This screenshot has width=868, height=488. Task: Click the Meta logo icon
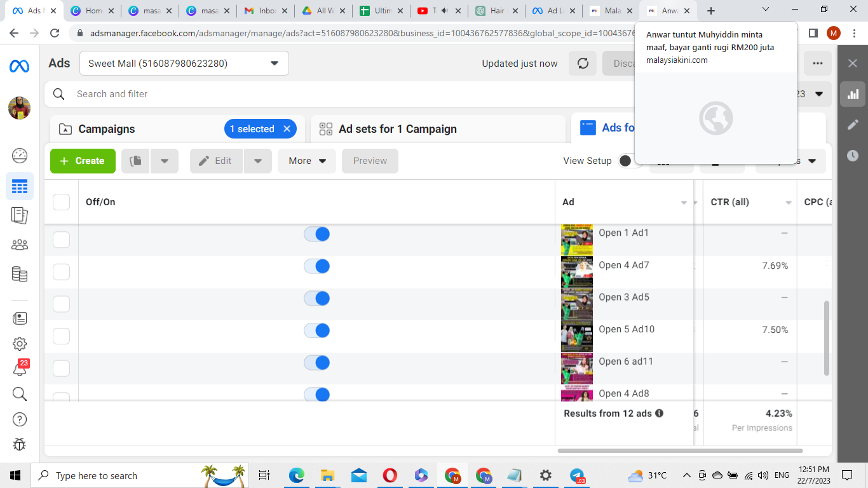tap(19, 65)
